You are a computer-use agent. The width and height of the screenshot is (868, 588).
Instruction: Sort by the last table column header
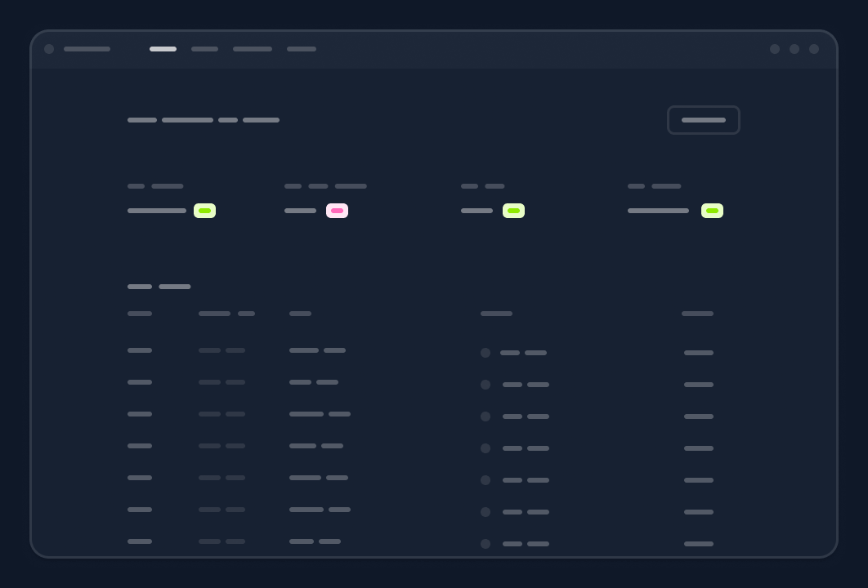[697, 314]
